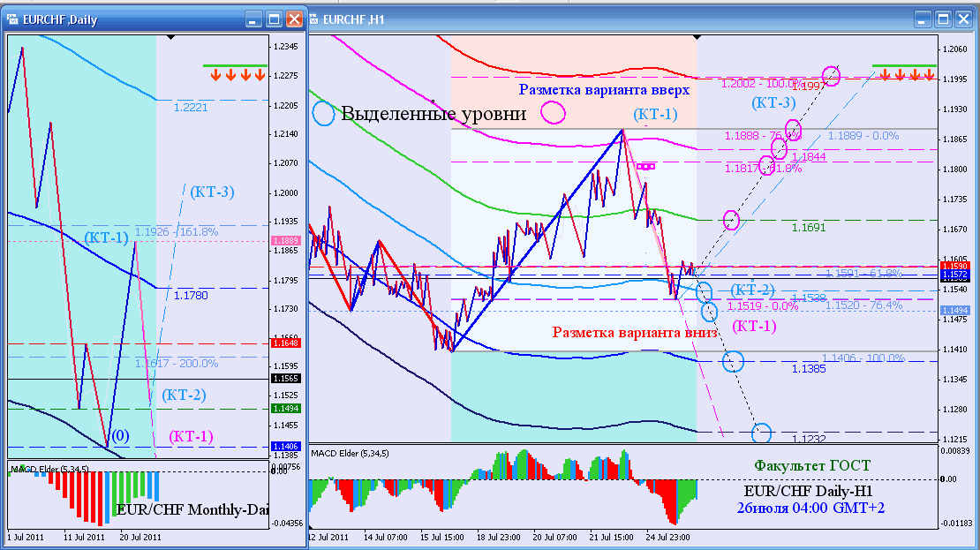
Task: Select the '1.2002 - 100.0%' Fibonacci label
Action: [761, 84]
